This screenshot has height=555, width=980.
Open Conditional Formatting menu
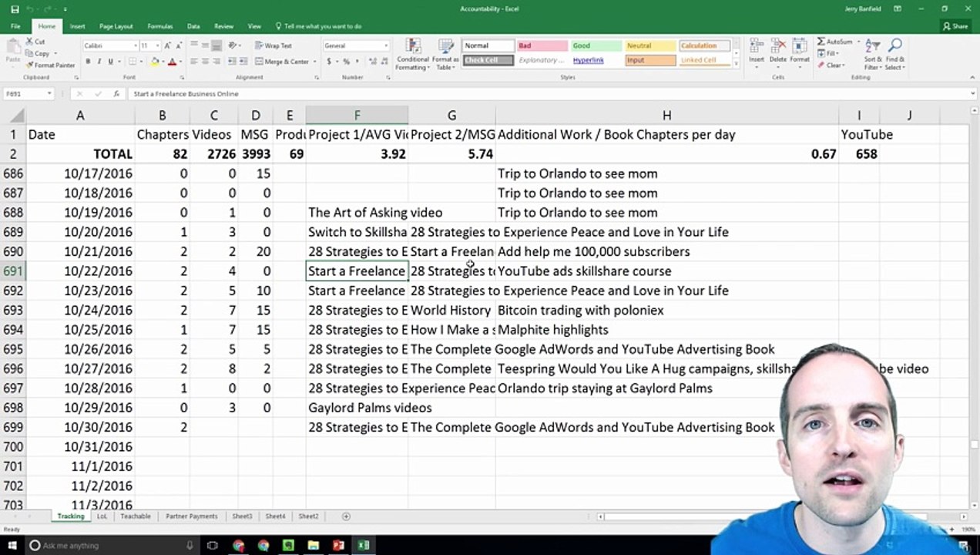click(412, 54)
